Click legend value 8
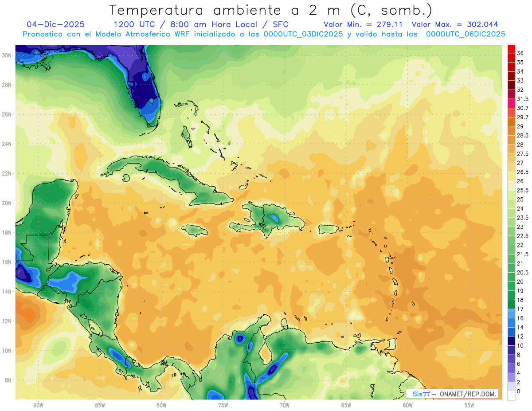532x411 pixels. pyautogui.click(x=519, y=355)
